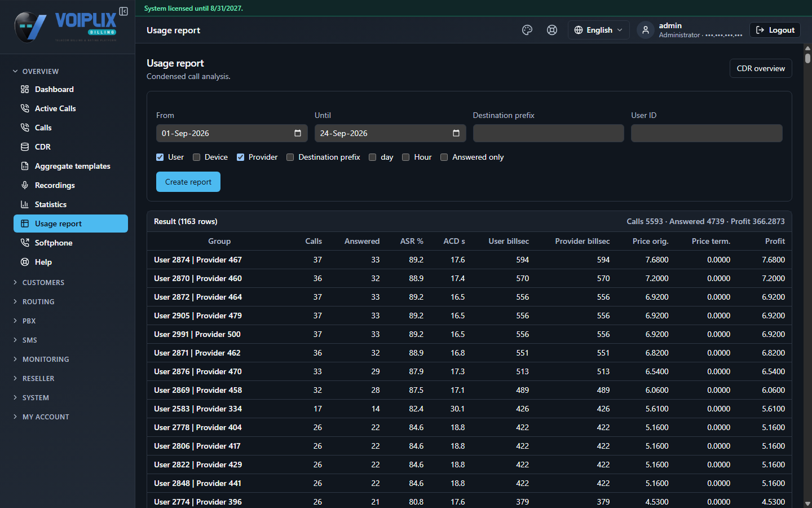Navigate to CDR

70,147
